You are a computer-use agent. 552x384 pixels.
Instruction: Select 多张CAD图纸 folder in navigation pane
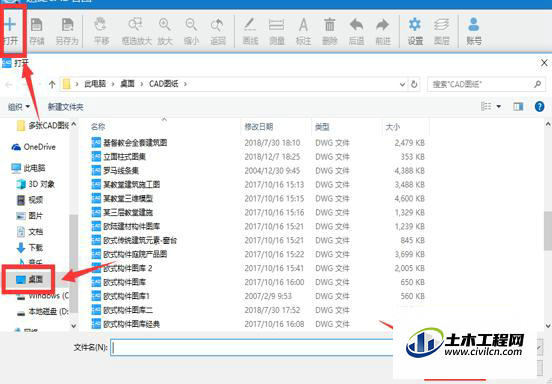pos(43,125)
